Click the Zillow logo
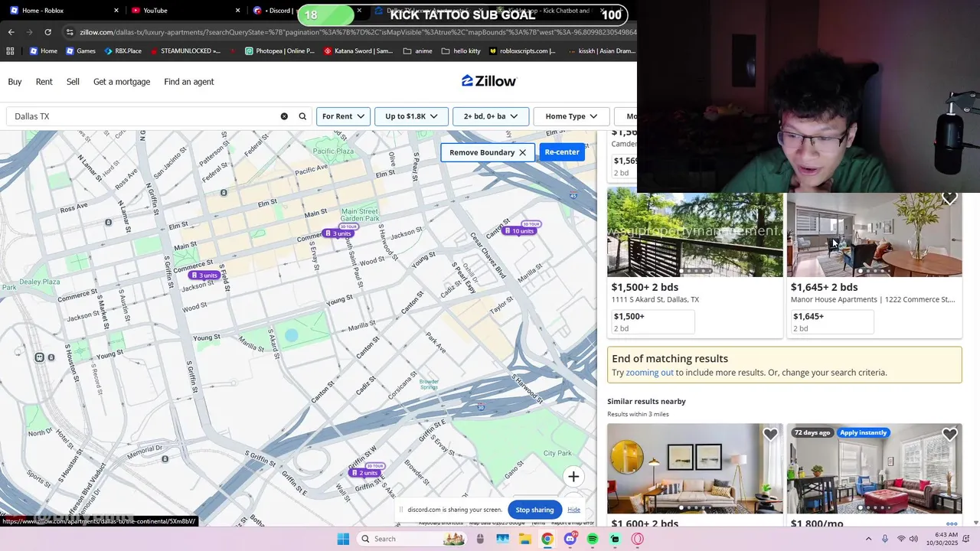 tap(489, 81)
